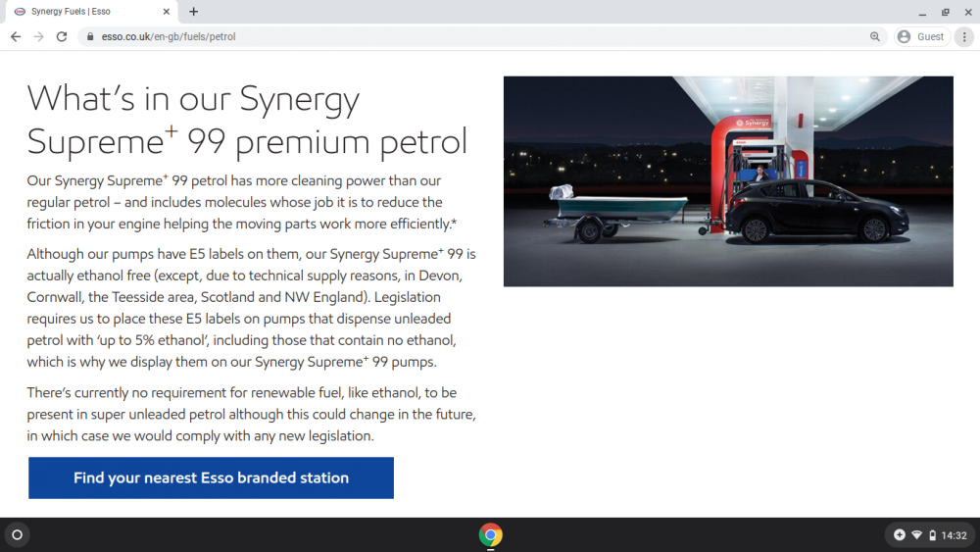Close the Synergy Fuels tab
This screenshot has width=980, height=552.
point(167,11)
